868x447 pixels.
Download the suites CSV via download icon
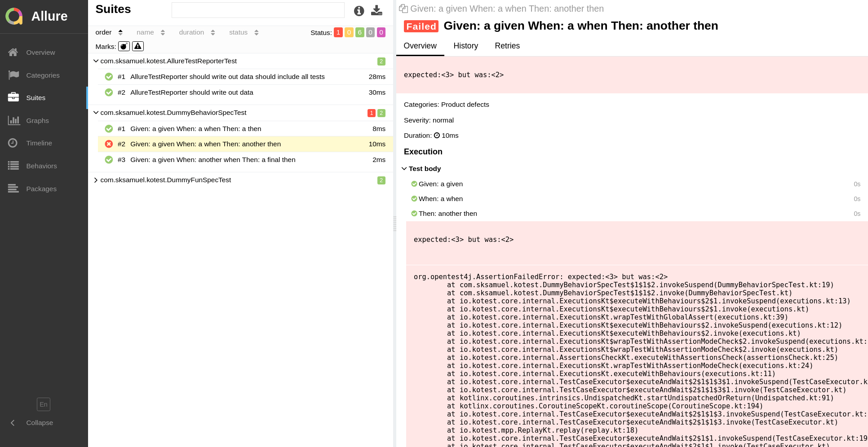(376, 11)
